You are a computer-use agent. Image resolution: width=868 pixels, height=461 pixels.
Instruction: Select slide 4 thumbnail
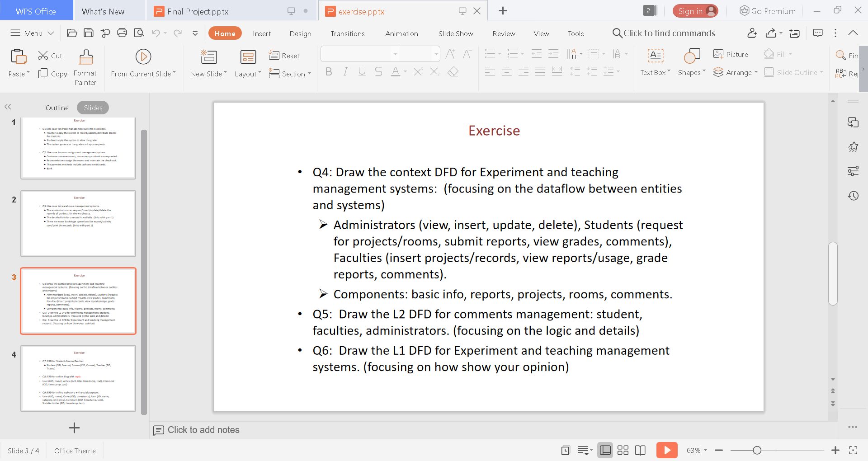point(78,378)
